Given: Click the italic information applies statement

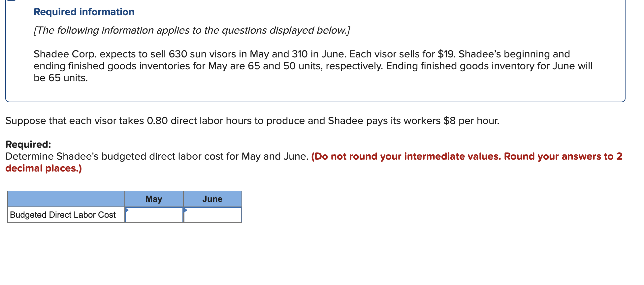Looking at the screenshot, I should (x=191, y=30).
